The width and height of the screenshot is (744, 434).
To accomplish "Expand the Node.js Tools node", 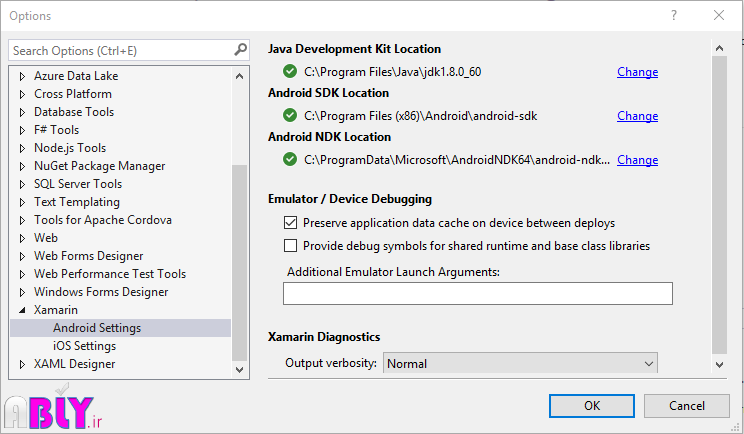I will pos(22,148).
